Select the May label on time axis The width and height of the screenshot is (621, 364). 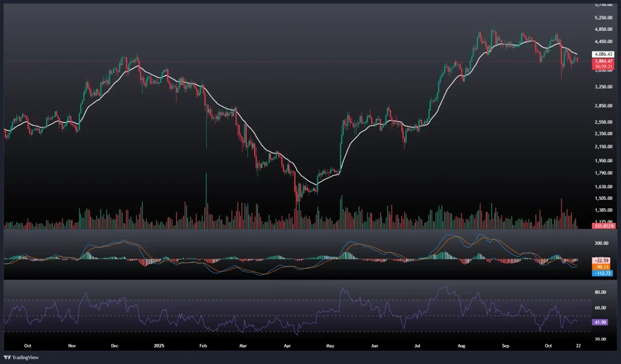click(x=331, y=346)
